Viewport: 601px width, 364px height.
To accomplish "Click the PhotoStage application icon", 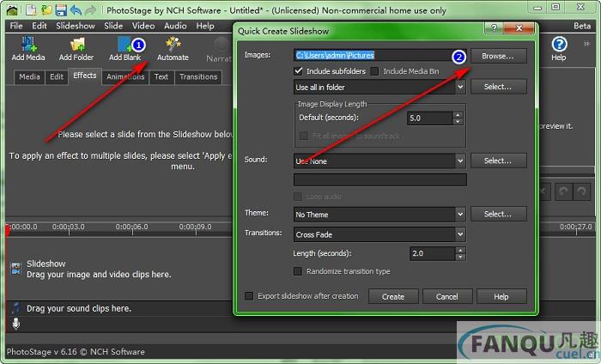I will (x=12, y=10).
